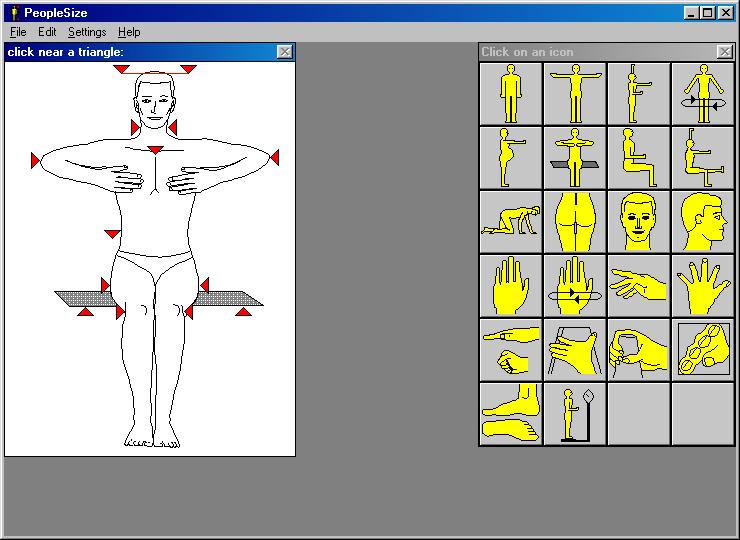740x540 pixels.
Task: Click the chest centre triangle marker
Action: click(155, 150)
